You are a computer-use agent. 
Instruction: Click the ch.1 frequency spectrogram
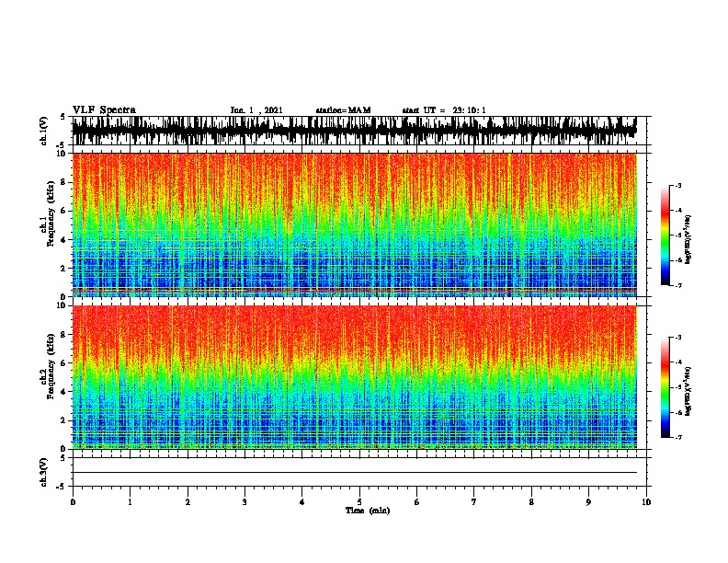pyautogui.click(x=354, y=224)
